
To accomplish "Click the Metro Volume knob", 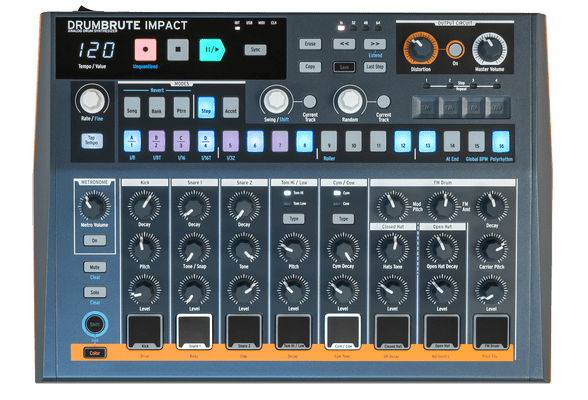I will pyautogui.click(x=94, y=205).
